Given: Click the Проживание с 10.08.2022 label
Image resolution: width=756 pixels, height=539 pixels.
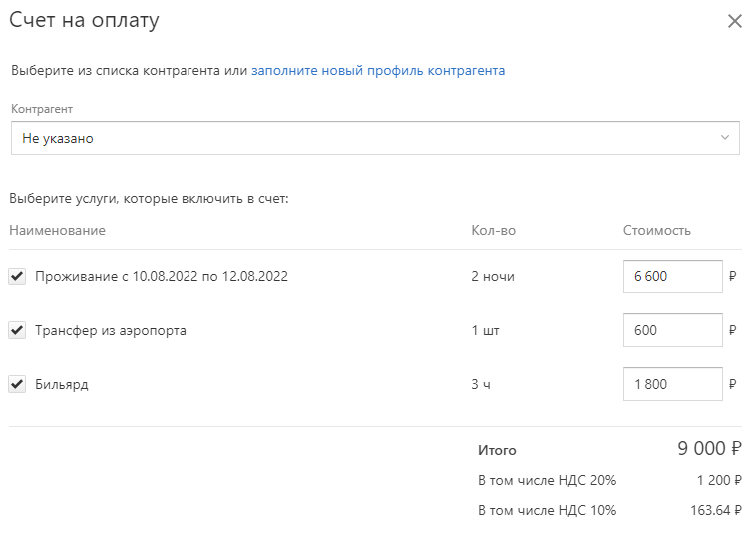Looking at the screenshot, I should click(x=162, y=276).
